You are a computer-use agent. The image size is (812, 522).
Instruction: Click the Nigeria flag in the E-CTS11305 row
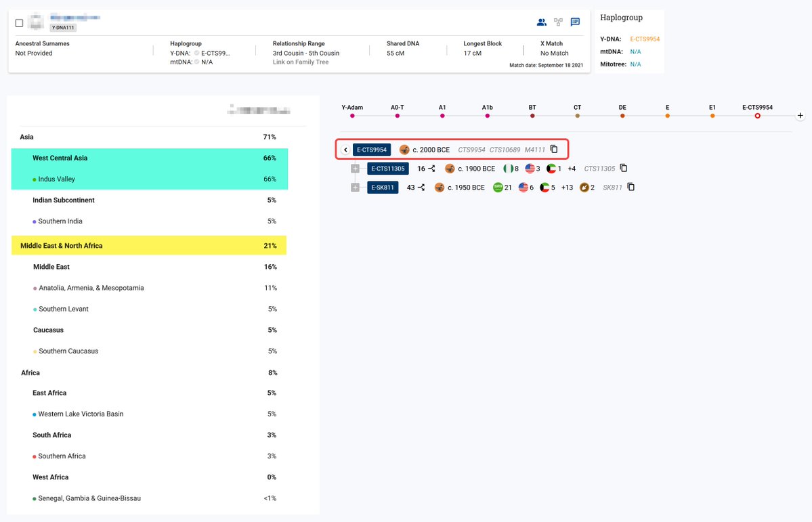tap(509, 169)
